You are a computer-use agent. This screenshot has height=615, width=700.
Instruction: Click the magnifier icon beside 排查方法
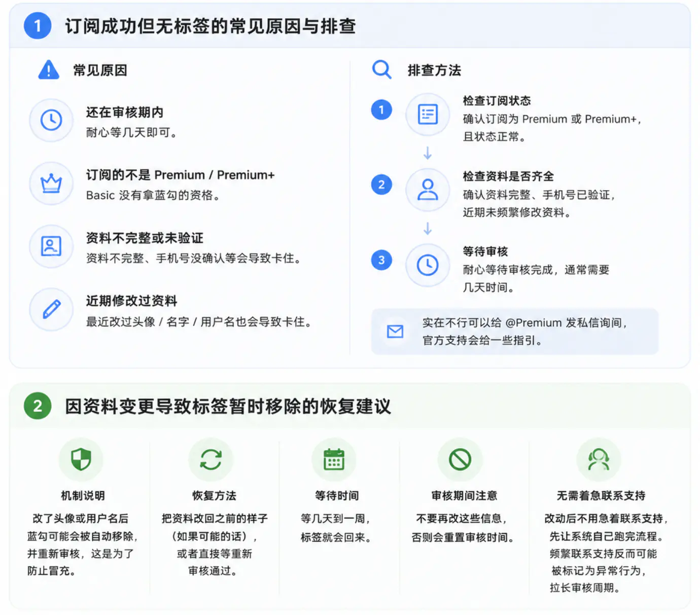click(x=381, y=69)
